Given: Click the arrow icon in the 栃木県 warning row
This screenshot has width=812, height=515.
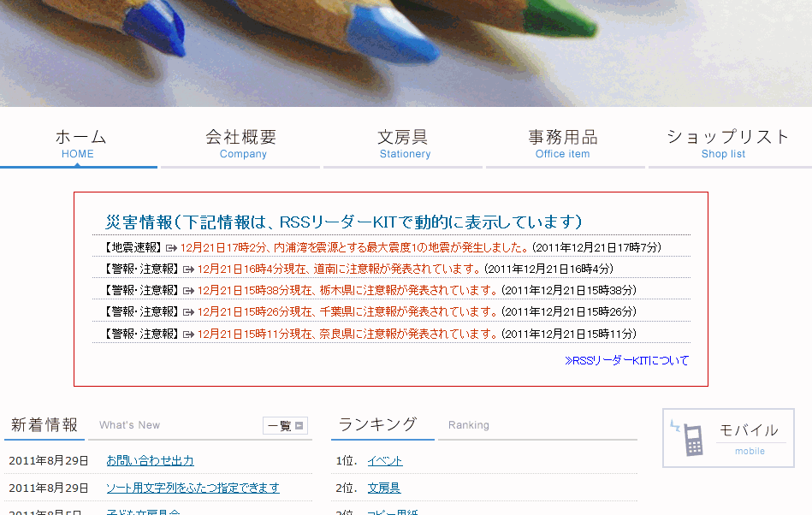Looking at the screenshot, I should tap(188, 291).
